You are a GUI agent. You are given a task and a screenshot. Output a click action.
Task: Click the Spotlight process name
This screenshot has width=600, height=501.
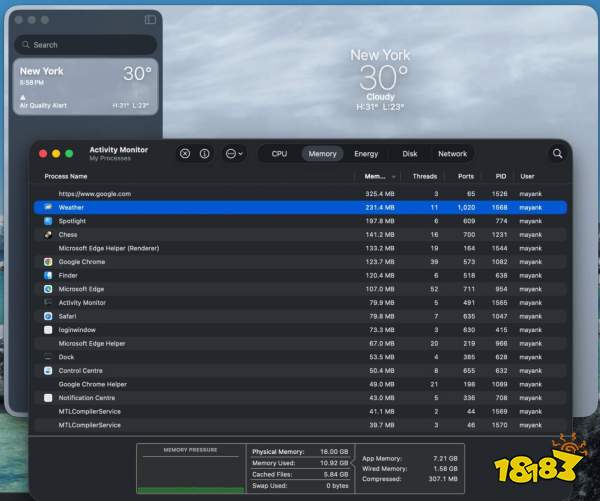coord(72,221)
